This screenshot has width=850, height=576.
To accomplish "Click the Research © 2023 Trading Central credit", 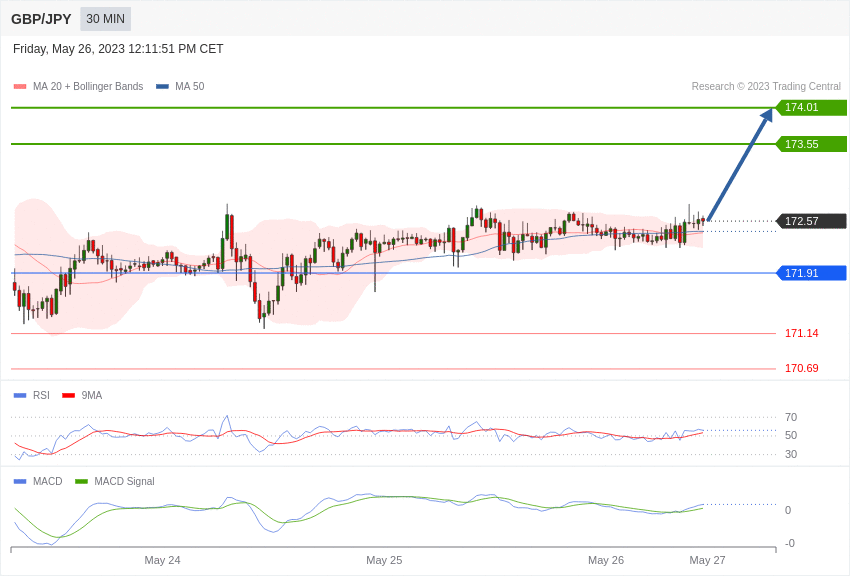I will pos(766,86).
